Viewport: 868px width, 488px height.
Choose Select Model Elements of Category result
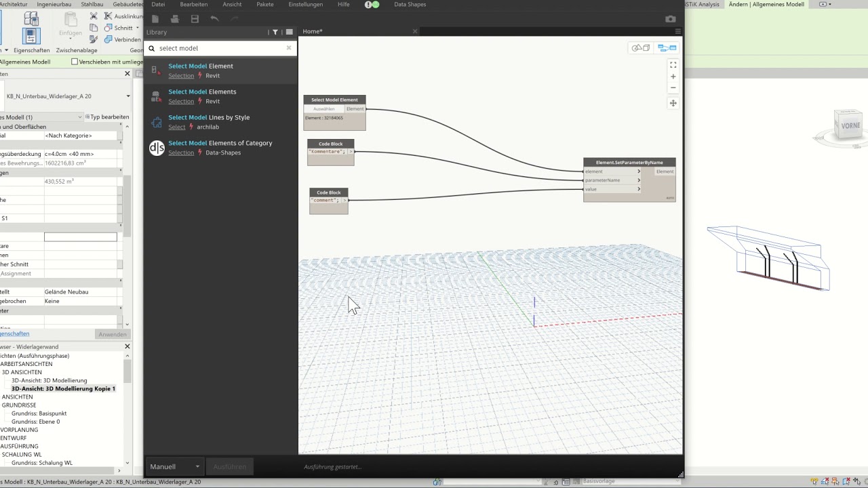coord(220,148)
